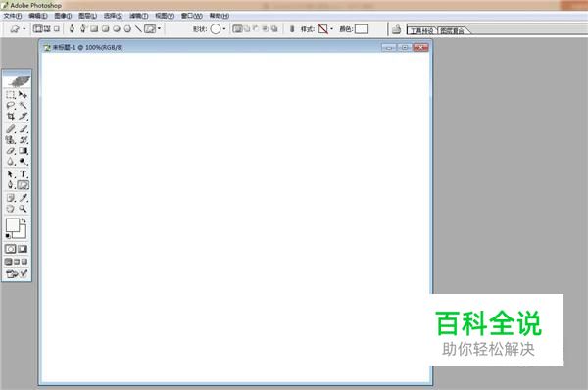Open the 视图(V) menu
This screenshot has width=588, height=390.
tap(165, 16)
